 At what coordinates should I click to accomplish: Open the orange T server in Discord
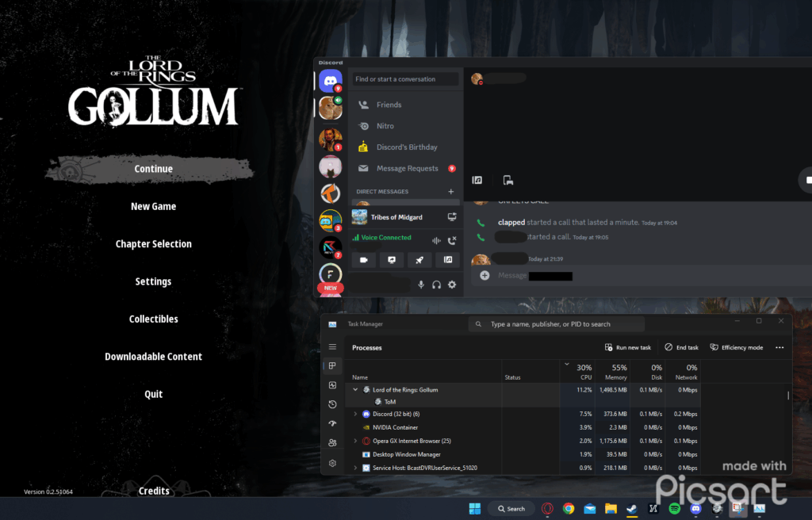[331, 193]
